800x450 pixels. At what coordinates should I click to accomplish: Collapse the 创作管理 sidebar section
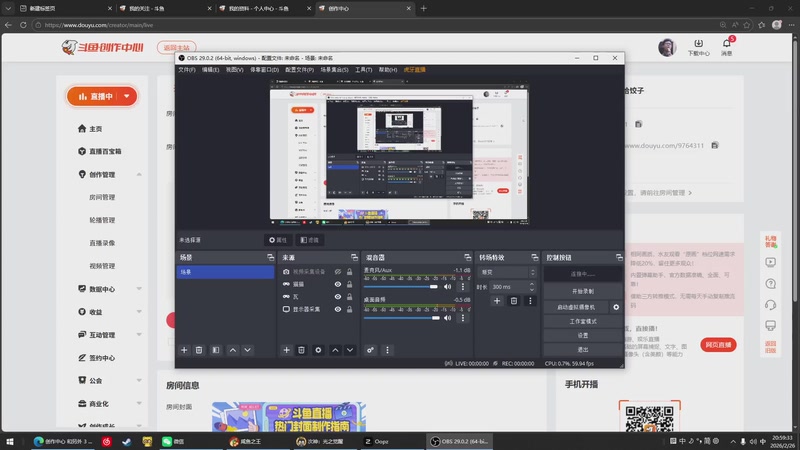pyautogui.click(x=139, y=174)
